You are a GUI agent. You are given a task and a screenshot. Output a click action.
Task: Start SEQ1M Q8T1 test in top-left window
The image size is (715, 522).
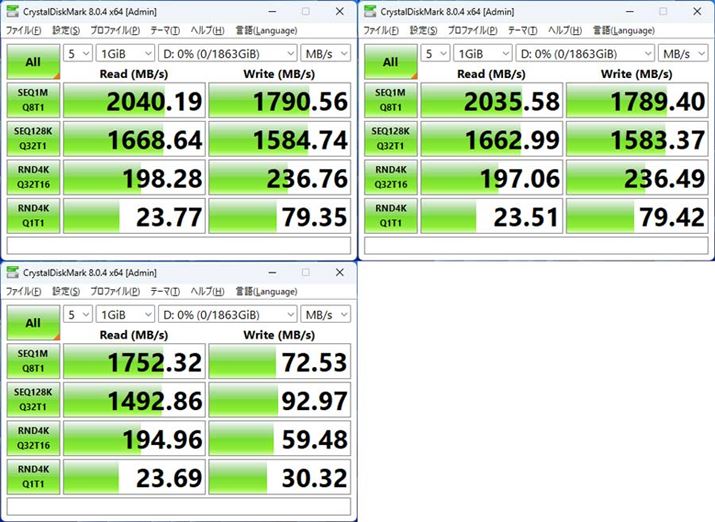coord(33,100)
